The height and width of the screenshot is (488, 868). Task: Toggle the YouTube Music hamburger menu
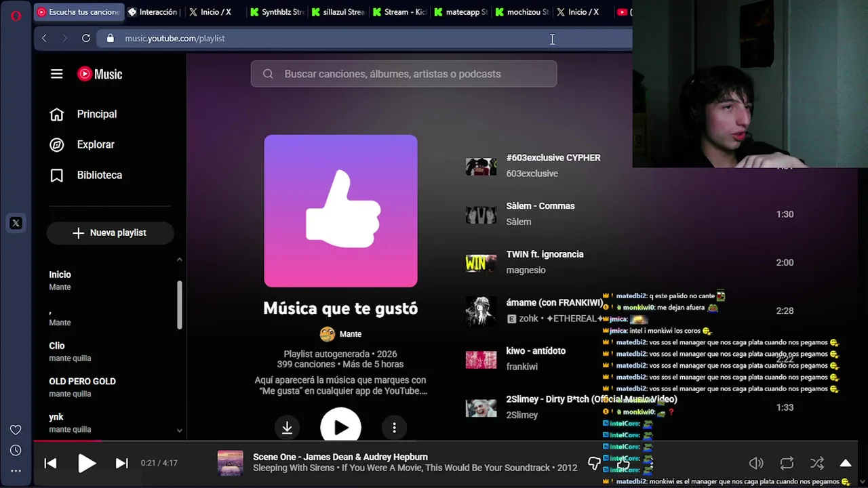[x=57, y=74]
